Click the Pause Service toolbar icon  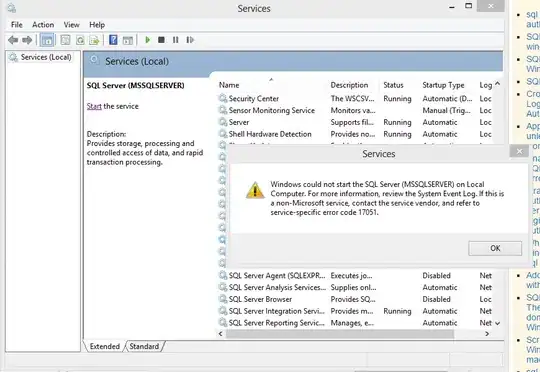pyautogui.click(x=176, y=40)
